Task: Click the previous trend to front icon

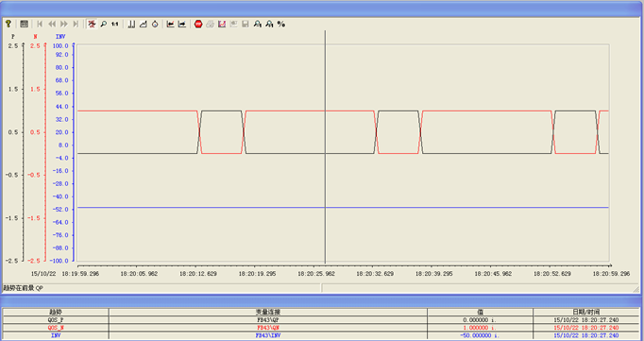Action: pos(170,25)
